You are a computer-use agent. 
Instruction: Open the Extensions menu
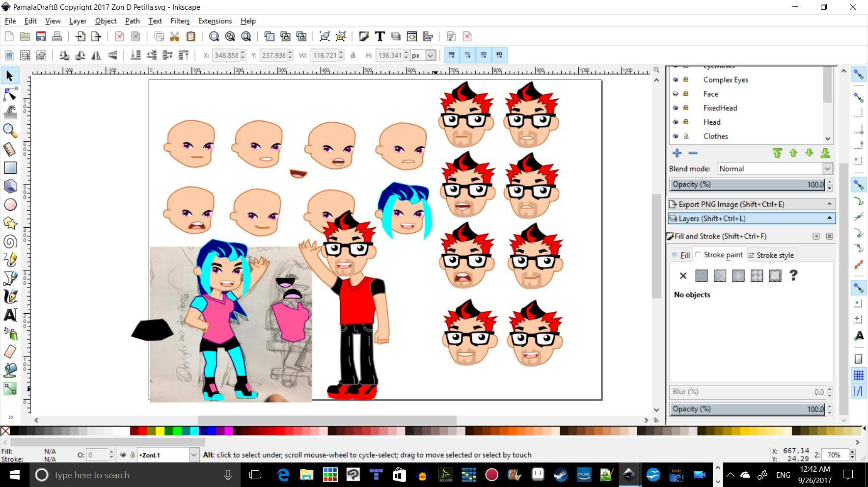click(x=215, y=21)
